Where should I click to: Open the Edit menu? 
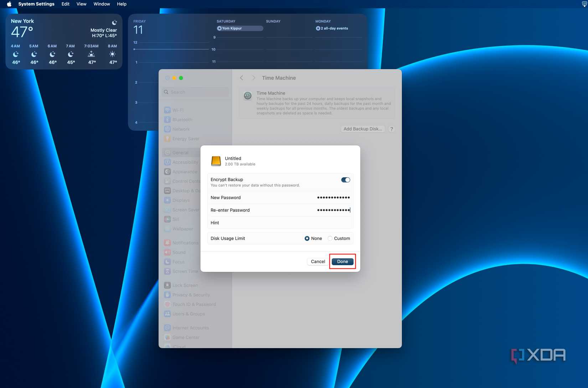coord(66,4)
